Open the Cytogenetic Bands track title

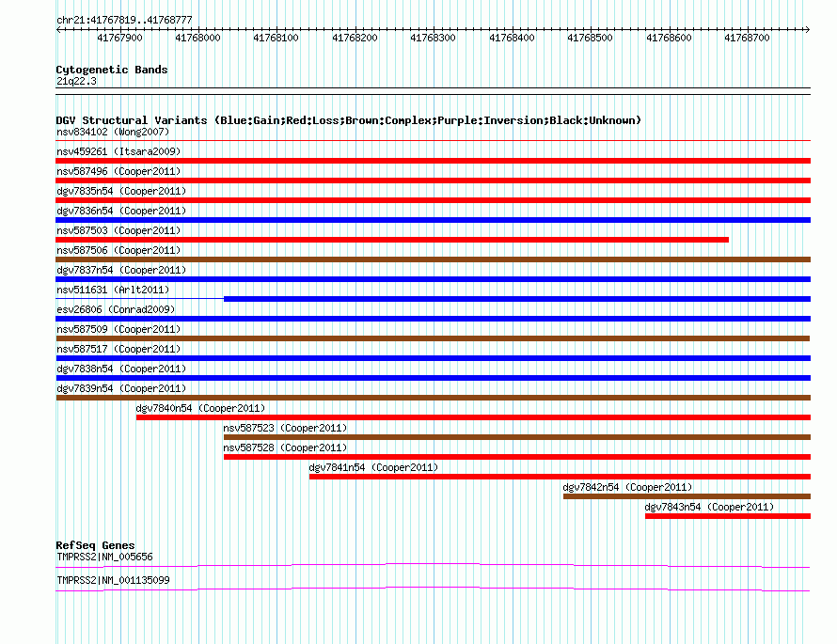112,70
